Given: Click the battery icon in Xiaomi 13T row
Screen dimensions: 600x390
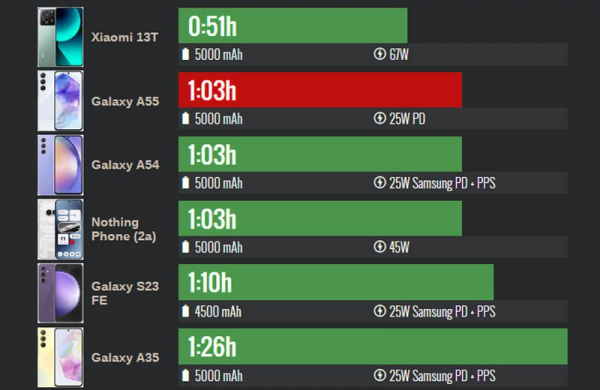Looking at the screenshot, I should tap(186, 54).
